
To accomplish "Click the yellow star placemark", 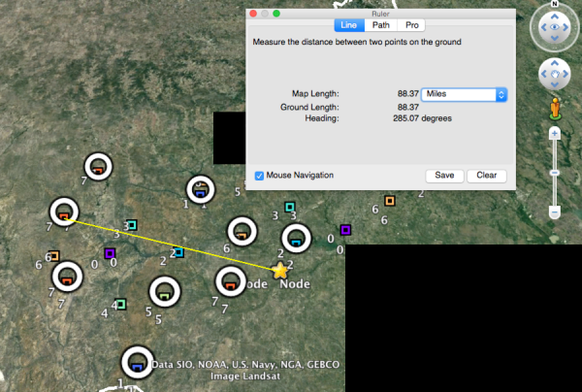I will [x=280, y=271].
